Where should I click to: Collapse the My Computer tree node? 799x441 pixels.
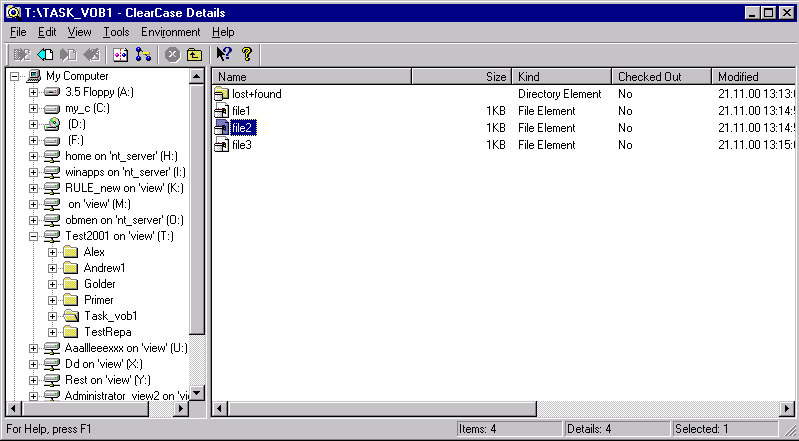15,76
